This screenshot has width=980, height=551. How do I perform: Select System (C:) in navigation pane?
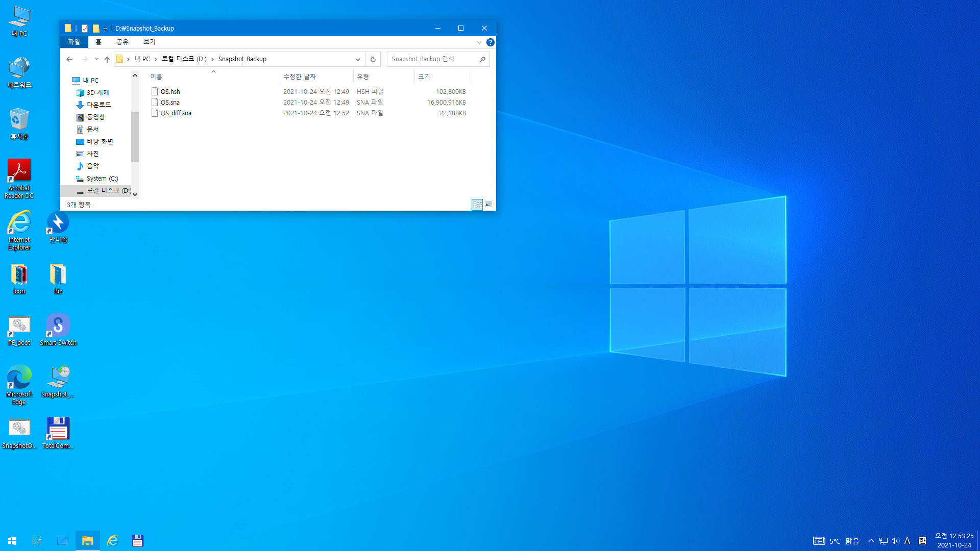(x=102, y=179)
